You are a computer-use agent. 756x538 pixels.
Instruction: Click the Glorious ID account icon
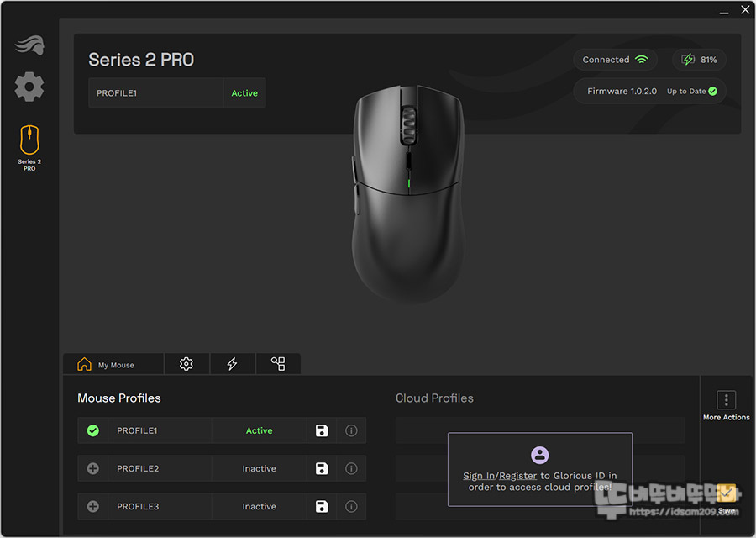coord(540,455)
